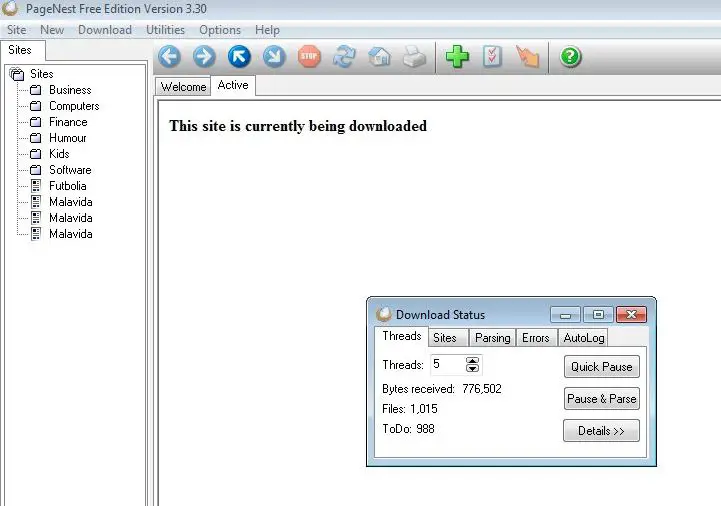This screenshot has height=506, width=721.
Task: Click the green help question mark icon
Action: (x=570, y=57)
